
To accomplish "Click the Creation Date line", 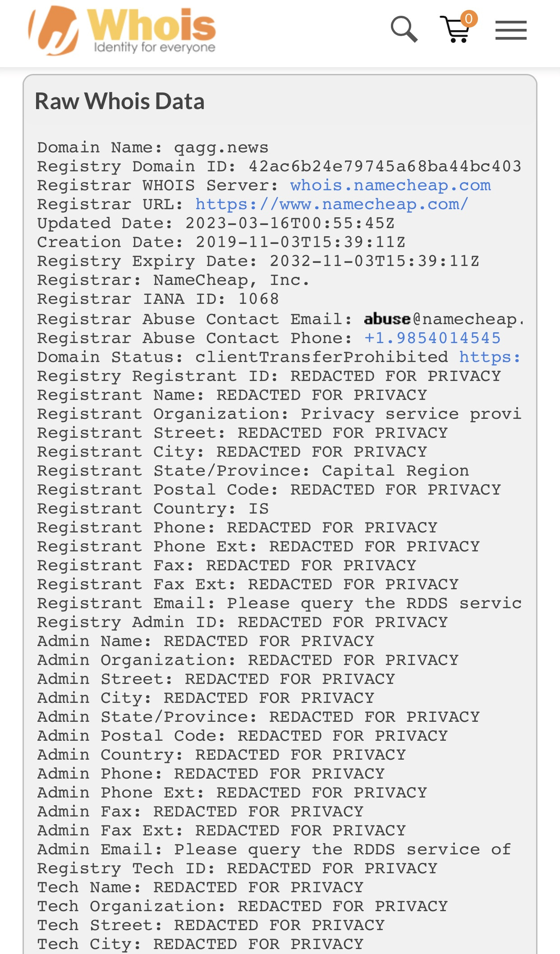I will click(221, 242).
